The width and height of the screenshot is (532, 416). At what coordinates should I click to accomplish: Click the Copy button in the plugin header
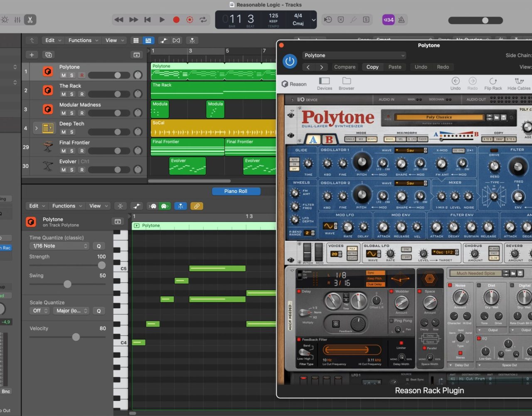coord(372,67)
